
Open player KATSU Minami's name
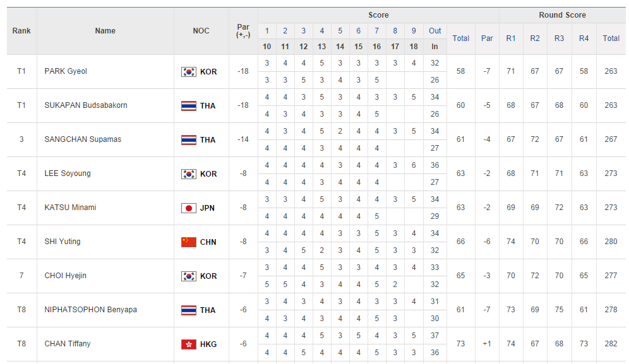click(70, 208)
